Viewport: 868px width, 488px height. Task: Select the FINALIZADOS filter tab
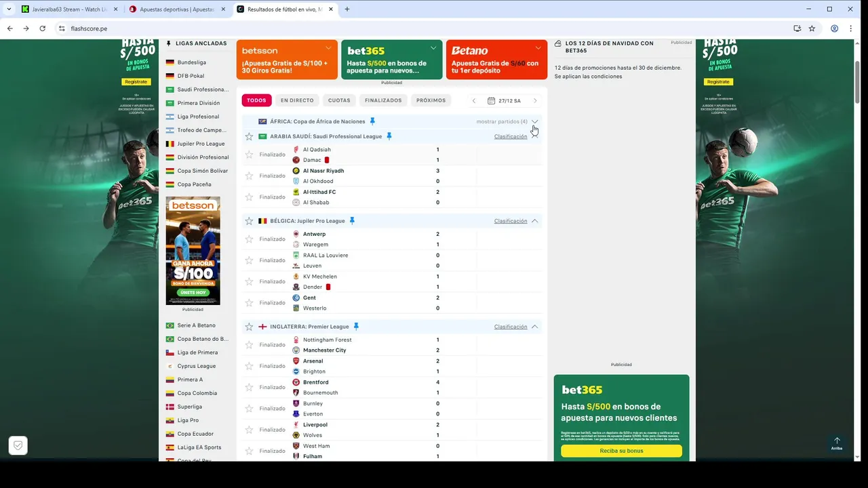(383, 100)
